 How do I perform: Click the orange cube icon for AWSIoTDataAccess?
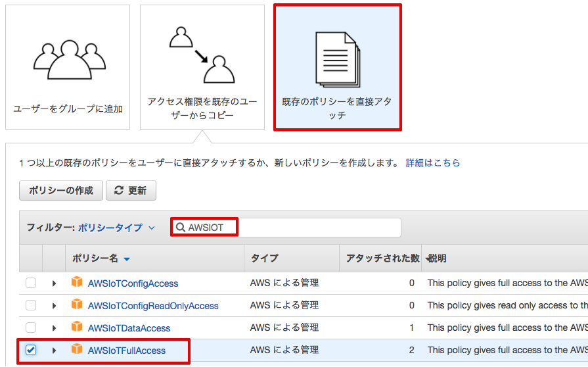(x=77, y=327)
